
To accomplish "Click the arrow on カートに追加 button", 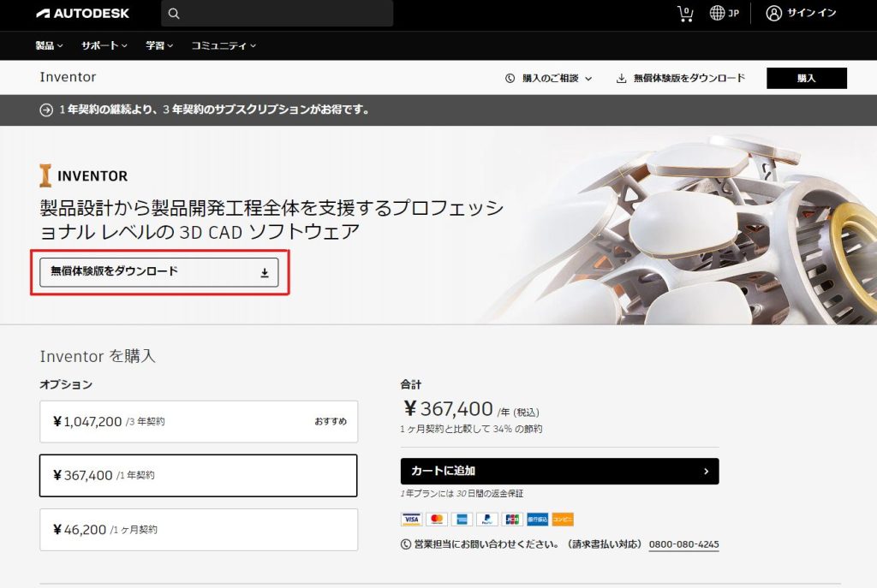I will tap(706, 472).
